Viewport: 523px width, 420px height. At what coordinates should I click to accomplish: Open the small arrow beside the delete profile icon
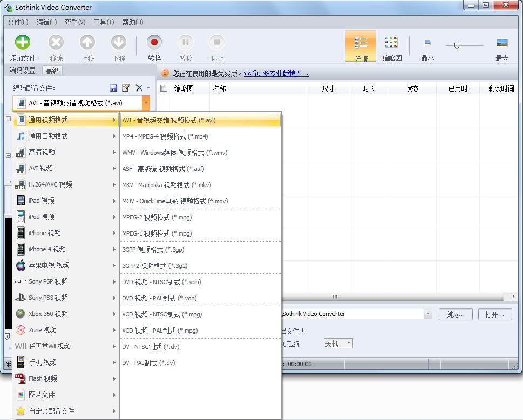(148, 88)
